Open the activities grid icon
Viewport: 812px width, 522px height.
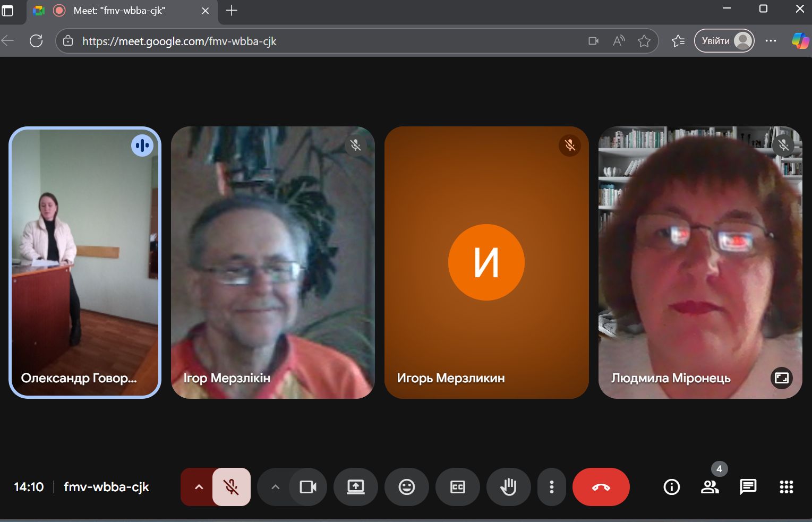(786, 487)
